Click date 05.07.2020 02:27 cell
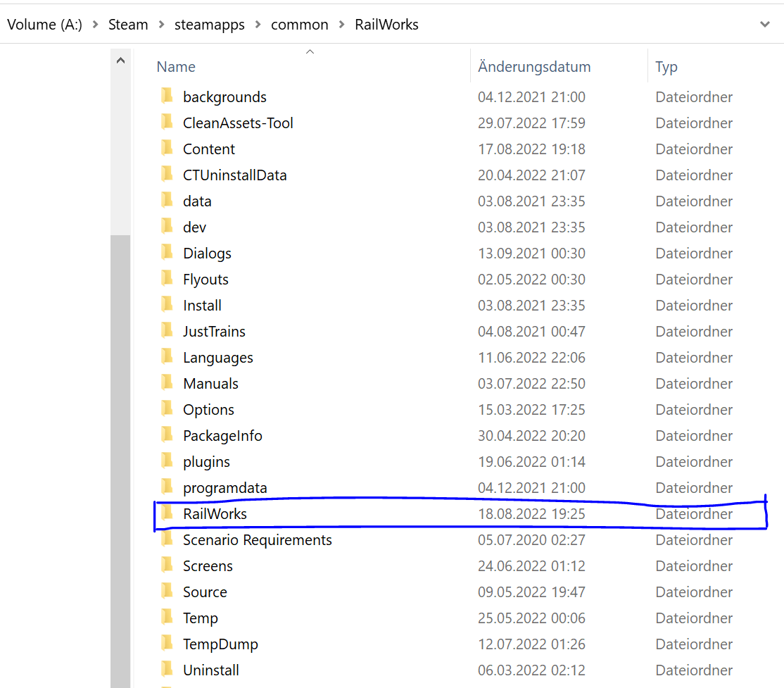The image size is (784, 688). click(531, 539)
